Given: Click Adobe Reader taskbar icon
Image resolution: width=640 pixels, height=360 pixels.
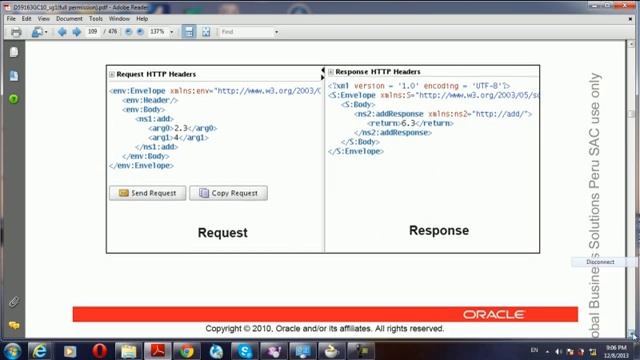Looking at the screenshot, I should (x=158, y=351).
